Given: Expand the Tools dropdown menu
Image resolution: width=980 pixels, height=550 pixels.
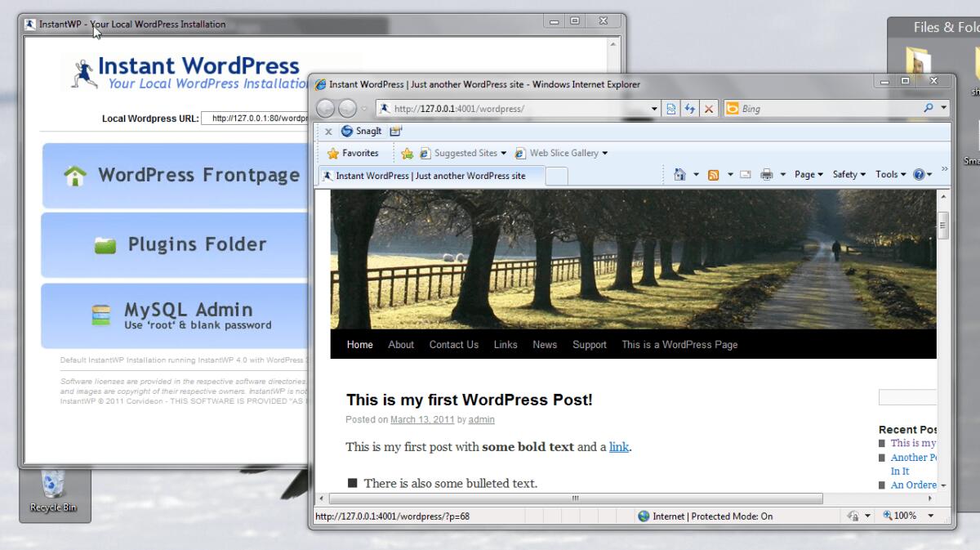Looking at the screenshot, I should [x=889, y=174].
